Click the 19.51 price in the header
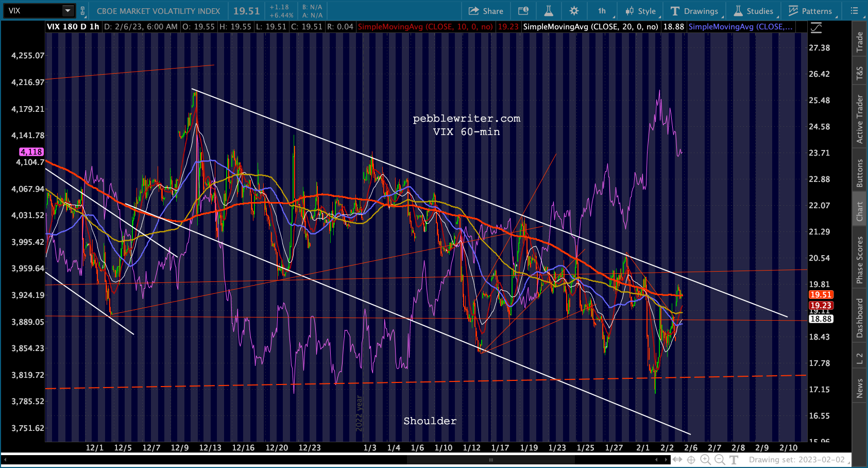The width and height of the screenshot is (868, 468). tap(247, 11)
